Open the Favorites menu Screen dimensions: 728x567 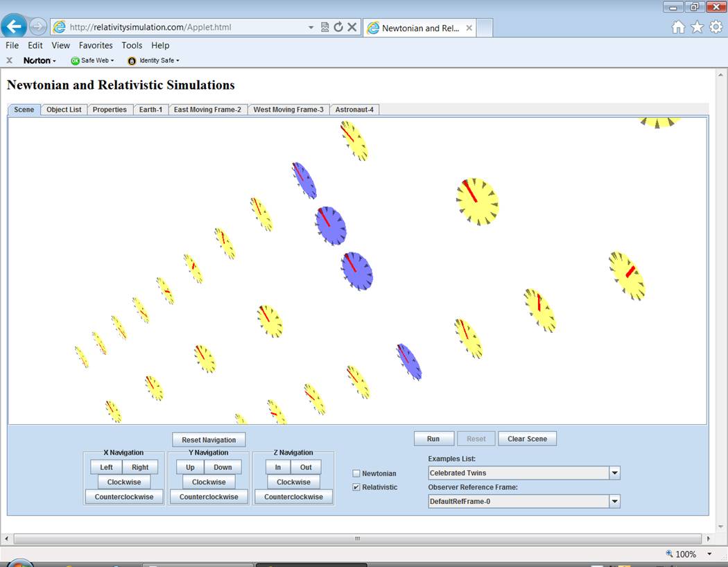pyautogui.click(x=96, y=45)
